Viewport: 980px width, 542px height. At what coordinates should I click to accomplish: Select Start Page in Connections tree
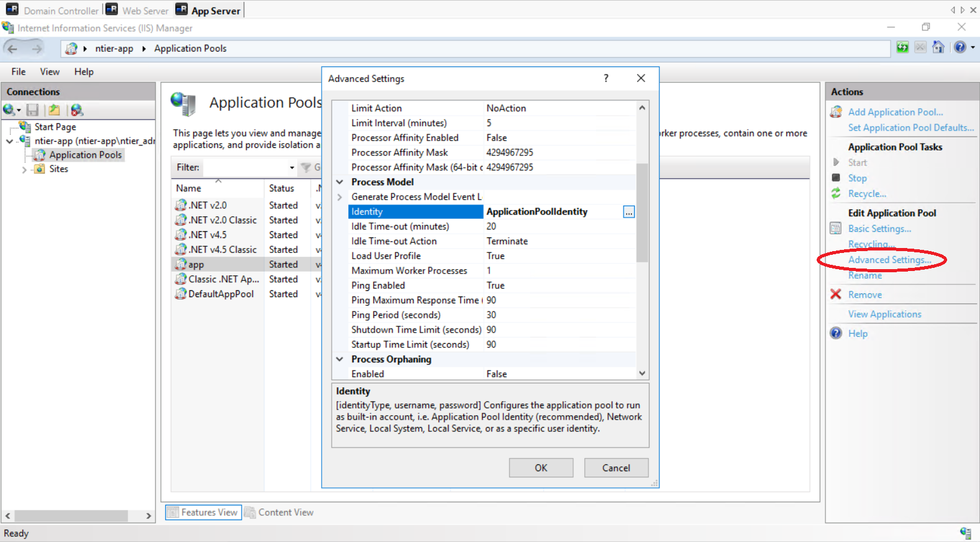pos(55,127)
